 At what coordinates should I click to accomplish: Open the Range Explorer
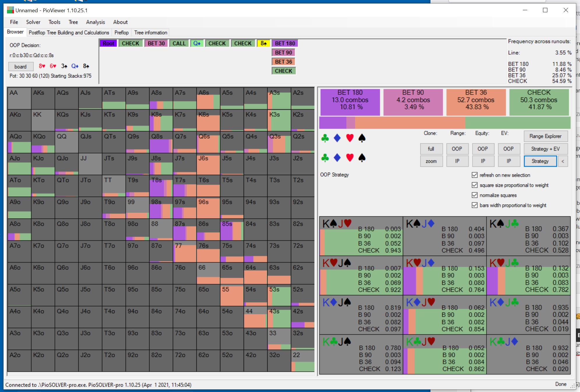[545, 136]
